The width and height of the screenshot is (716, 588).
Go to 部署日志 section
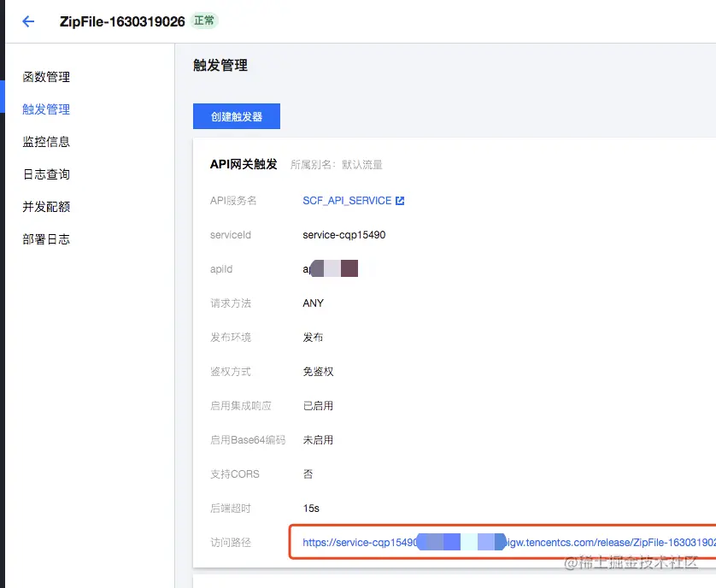(46, 239)
